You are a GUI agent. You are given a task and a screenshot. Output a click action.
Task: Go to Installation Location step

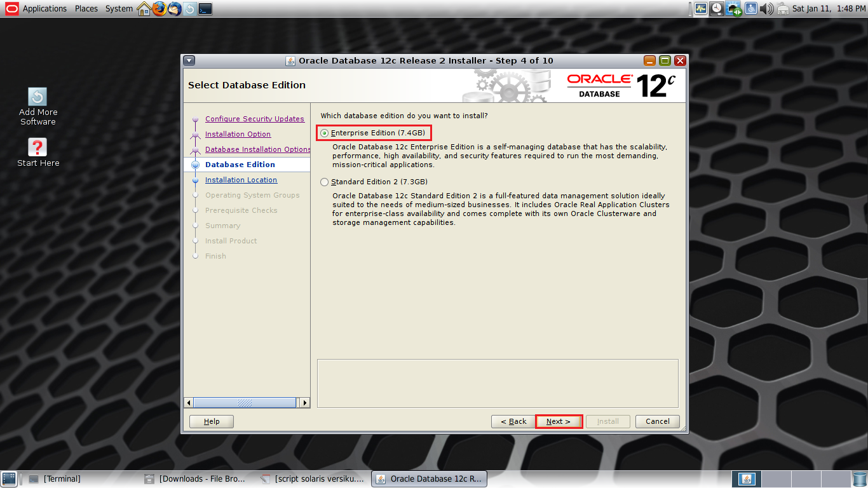[x=241, y=180]
